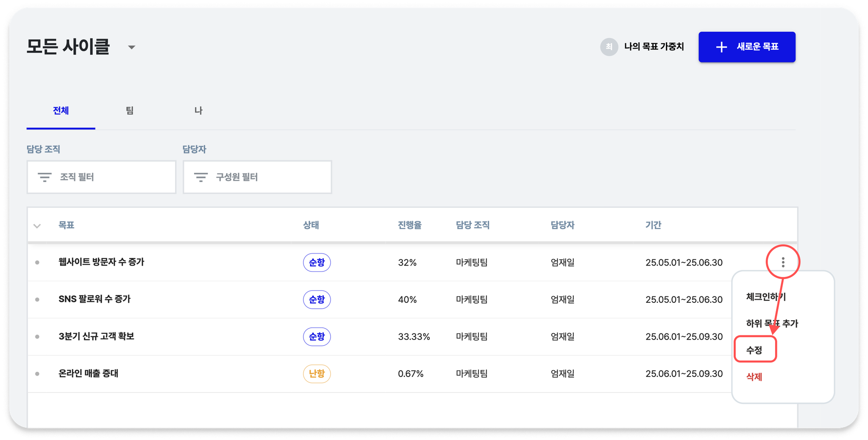Choose 삭제 in the context menu

coord(754,377)
